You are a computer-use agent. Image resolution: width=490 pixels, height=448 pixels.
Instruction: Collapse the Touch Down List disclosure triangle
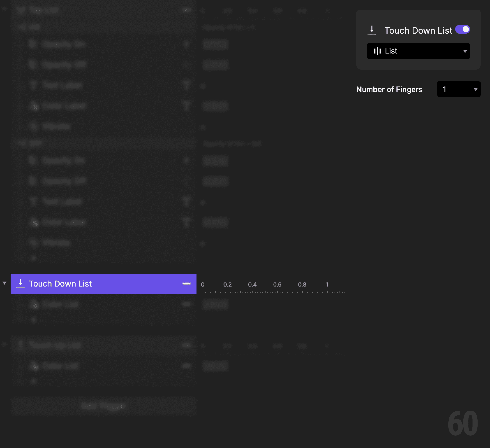tap(4, 283)
